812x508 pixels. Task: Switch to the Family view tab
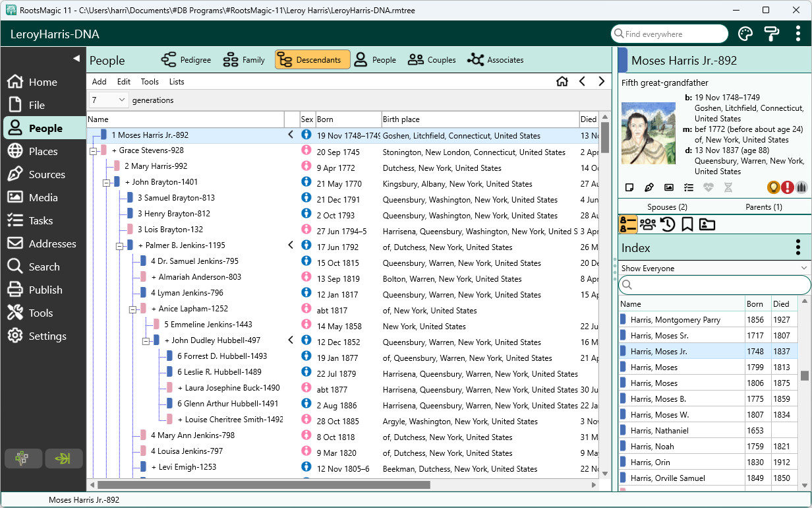243,60
